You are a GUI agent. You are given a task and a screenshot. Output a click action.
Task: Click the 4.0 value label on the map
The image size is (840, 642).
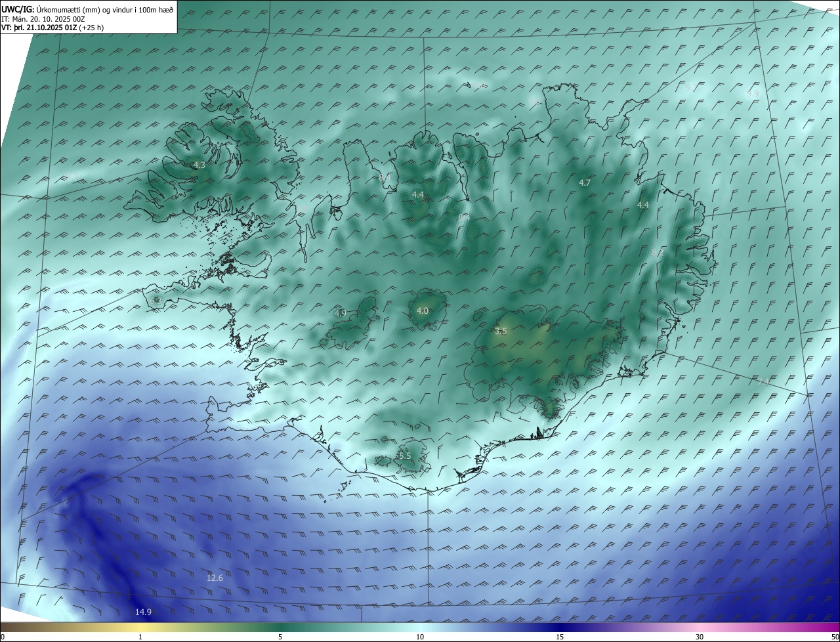click(x=423, y=310)
